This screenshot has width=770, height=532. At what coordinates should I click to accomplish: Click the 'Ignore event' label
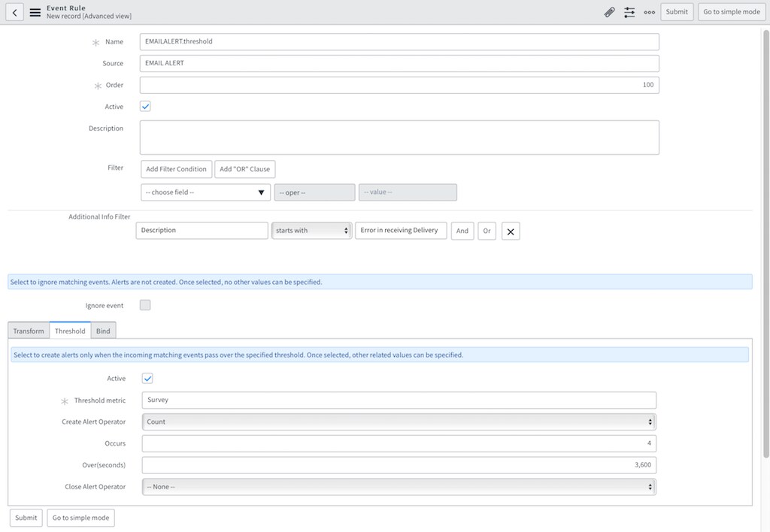(x=104, y=306)
